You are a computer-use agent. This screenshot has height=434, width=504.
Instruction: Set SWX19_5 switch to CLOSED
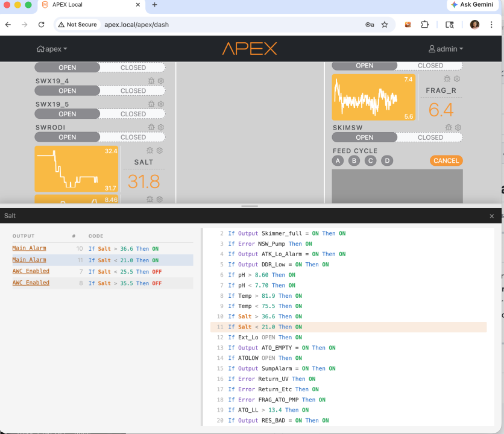133,114
